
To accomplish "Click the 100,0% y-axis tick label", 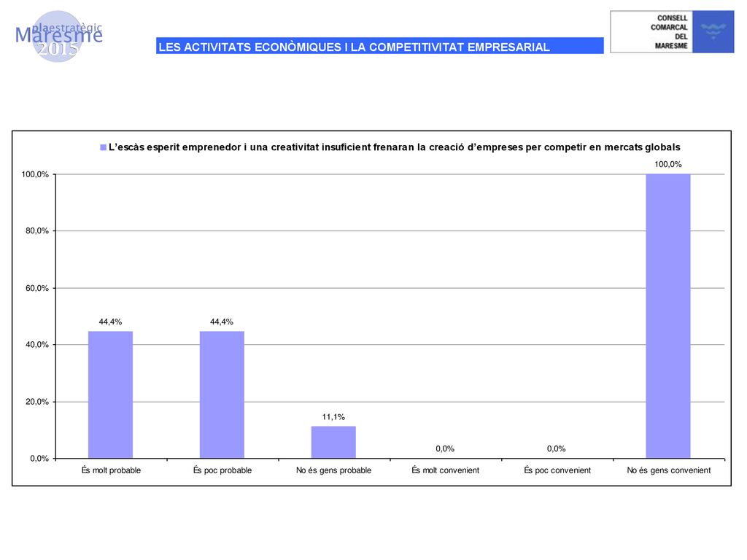I will 35,175.
